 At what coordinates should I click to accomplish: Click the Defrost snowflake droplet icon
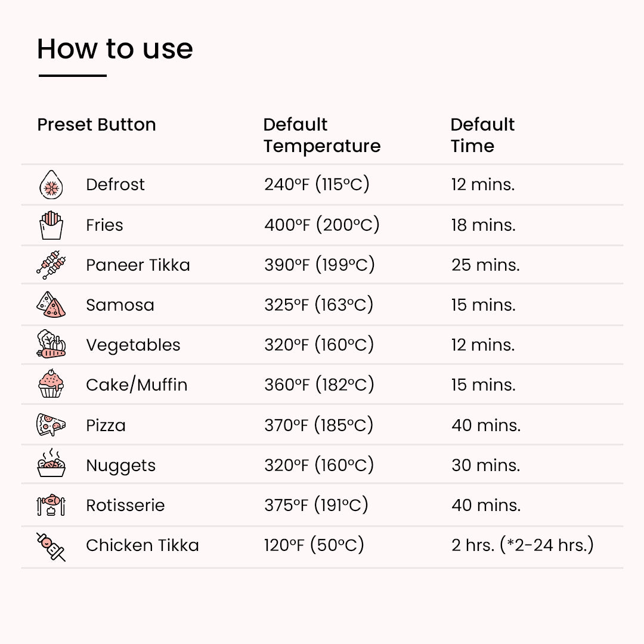click(x=51, y=184)
